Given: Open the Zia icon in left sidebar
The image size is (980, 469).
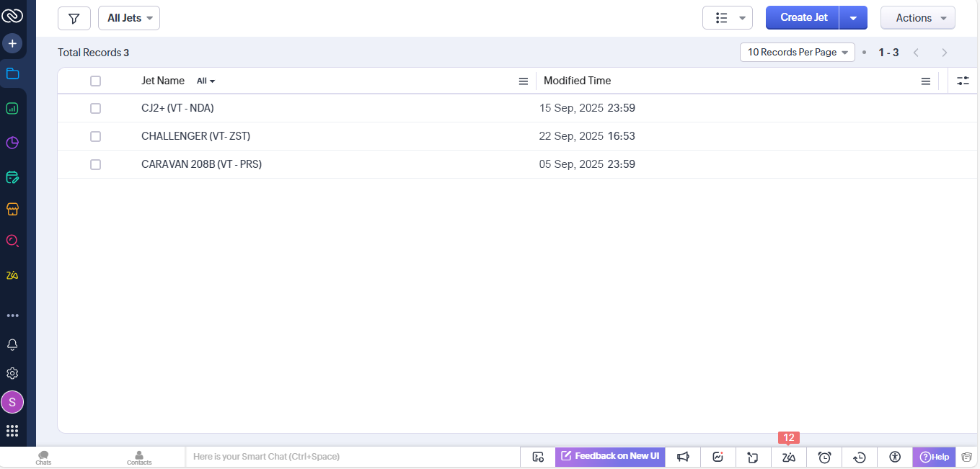Looking at the screenshot, I should pos(12,275).
